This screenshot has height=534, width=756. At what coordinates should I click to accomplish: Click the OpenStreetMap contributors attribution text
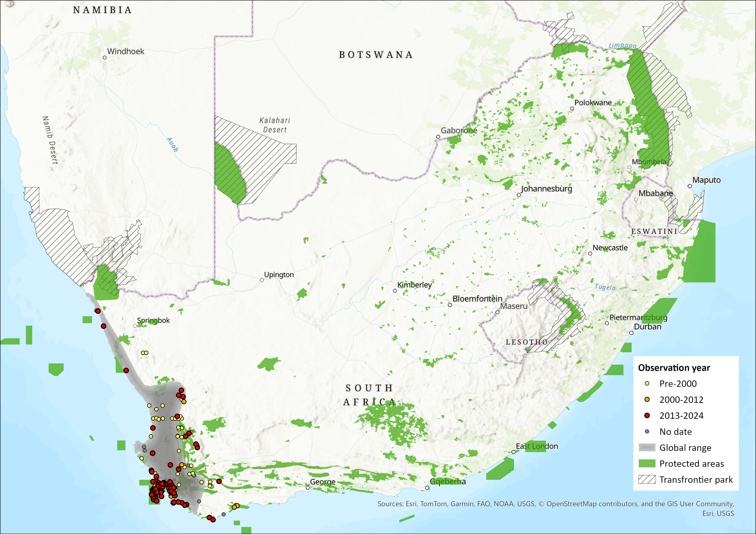coord(592,504)
